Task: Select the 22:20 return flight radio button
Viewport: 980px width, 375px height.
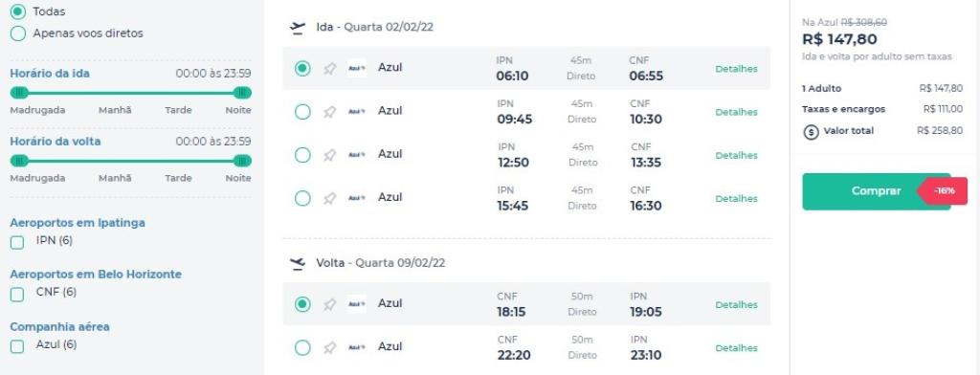Action: pyautogui.click(x=302, y=347)
